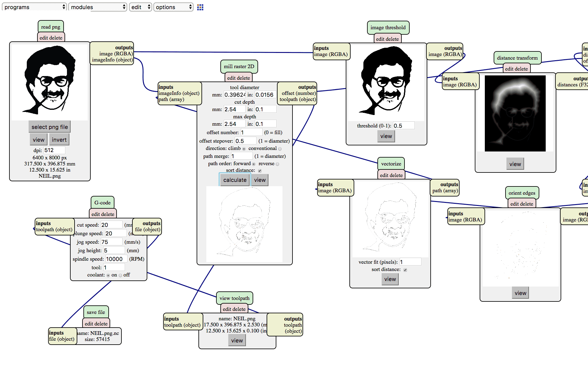The height and width of the screenshot is (365, 588).
Task: Click delete link under save file
Action: tap(101, 324)
